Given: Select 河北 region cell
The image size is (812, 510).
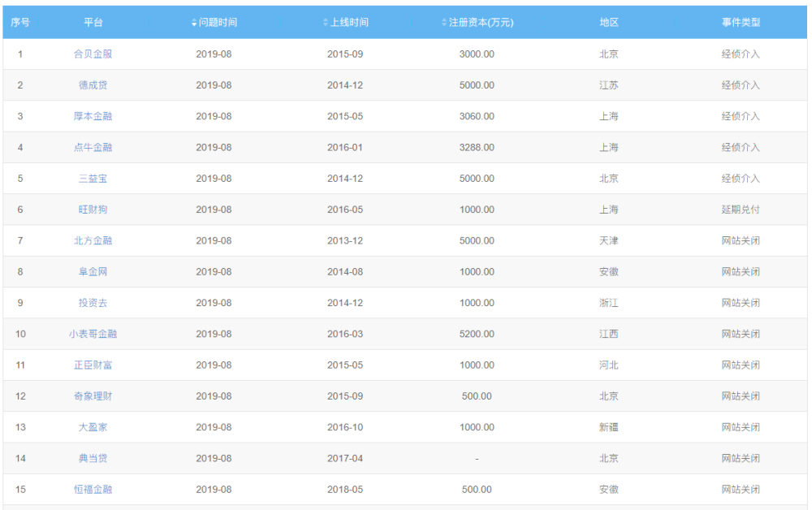Looking at the screenshot, I should (609, 365).
